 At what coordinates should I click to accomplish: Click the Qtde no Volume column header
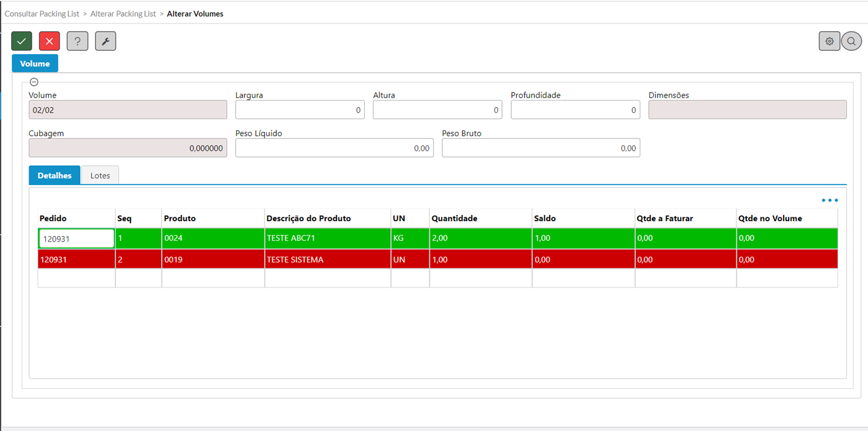(x=770, y=219)
